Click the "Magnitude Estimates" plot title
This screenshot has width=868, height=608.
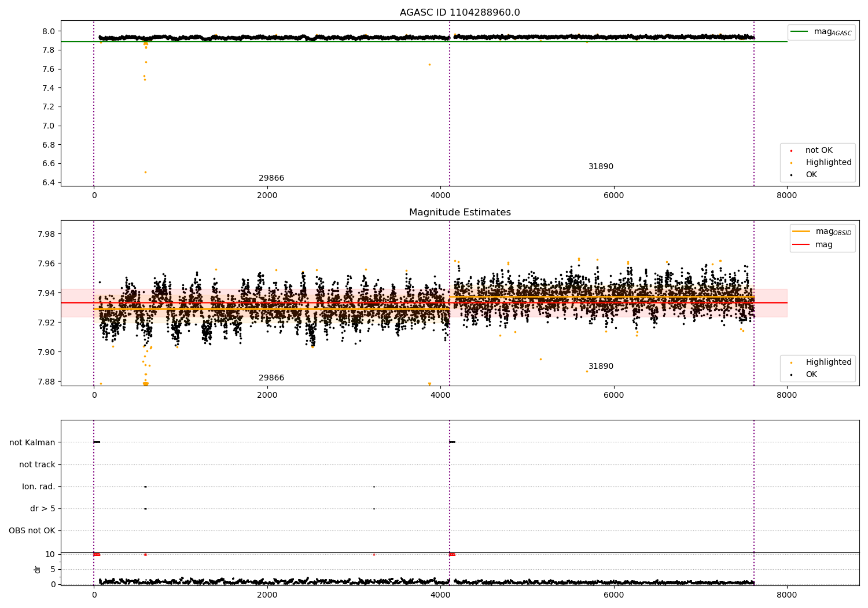point(460,213)
